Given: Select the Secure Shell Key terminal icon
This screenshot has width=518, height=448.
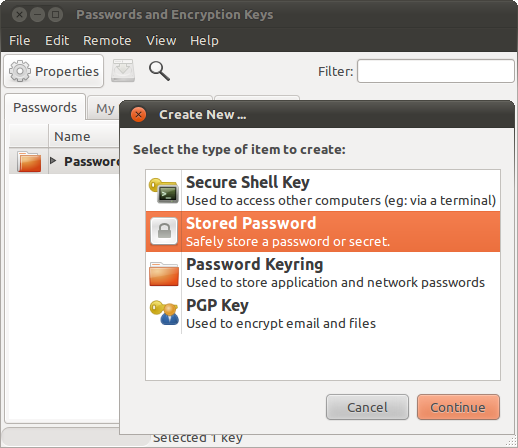Looking at the screenshot, I should click(x=164, y=190).
